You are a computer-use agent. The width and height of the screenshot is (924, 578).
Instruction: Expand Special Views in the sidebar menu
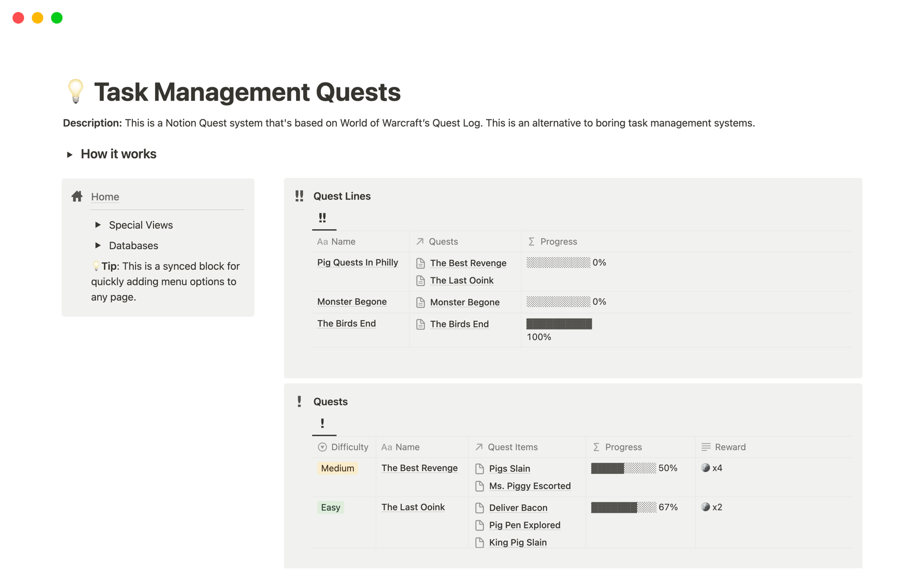[98, 225]
